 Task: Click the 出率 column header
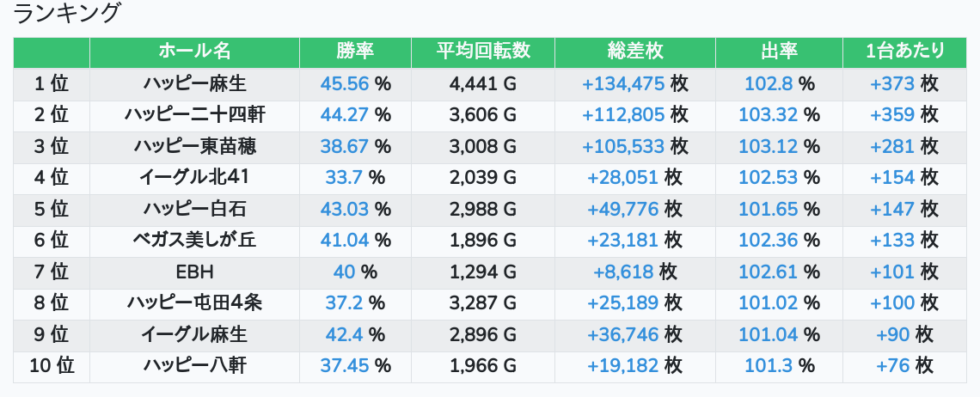click(779, 52)
